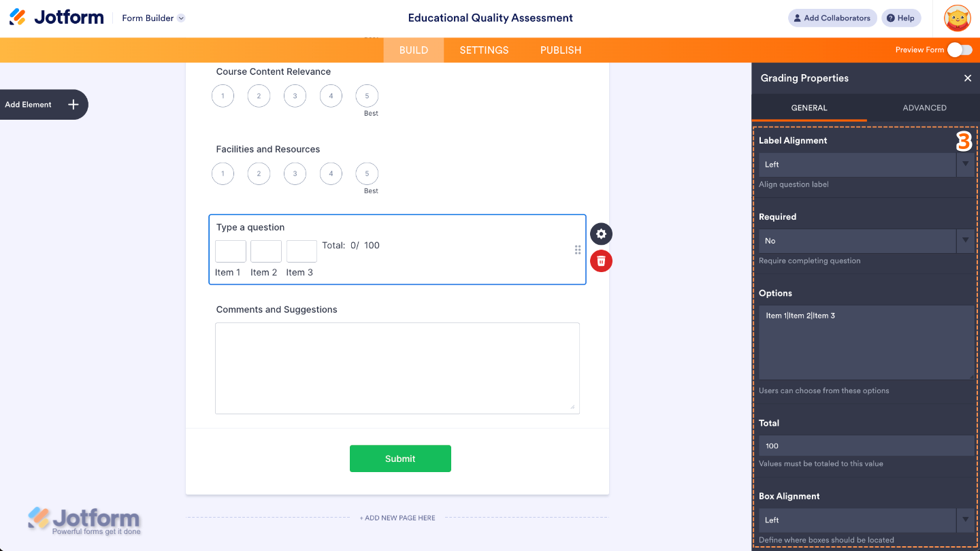
Task: Select rating 1 for Facilities and Resources
Action: (223, 173)
